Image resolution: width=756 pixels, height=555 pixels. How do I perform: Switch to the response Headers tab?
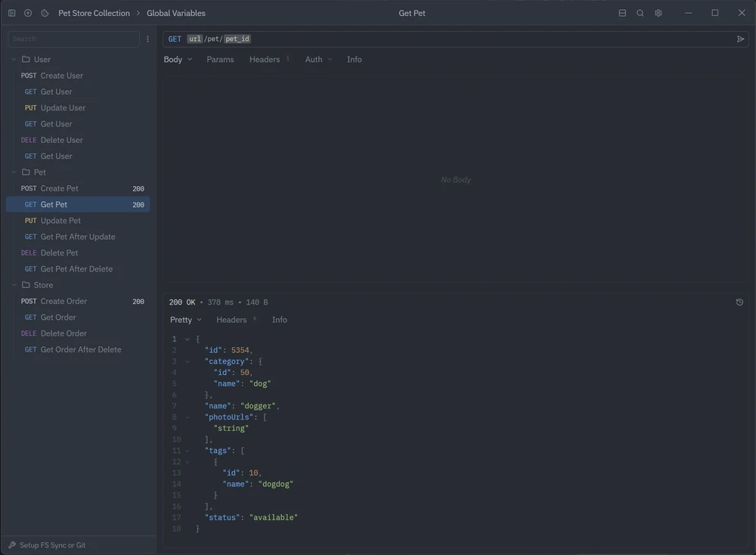pyautogui.click(x=236, y=320)
